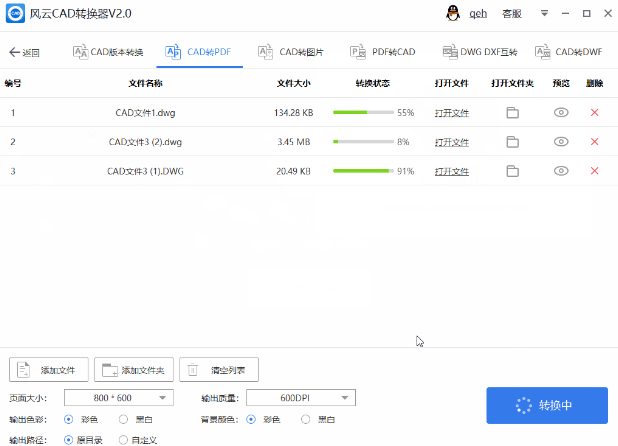Delete CAD文件3 (1).DWG with red X
618x446 pixels.
click(x=595, y=171)
